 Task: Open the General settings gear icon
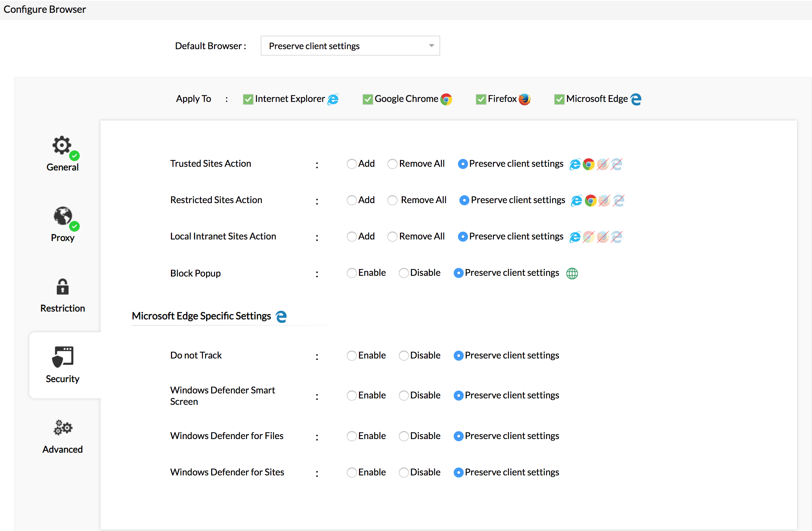pyautogui.click(x=62, y=146)
